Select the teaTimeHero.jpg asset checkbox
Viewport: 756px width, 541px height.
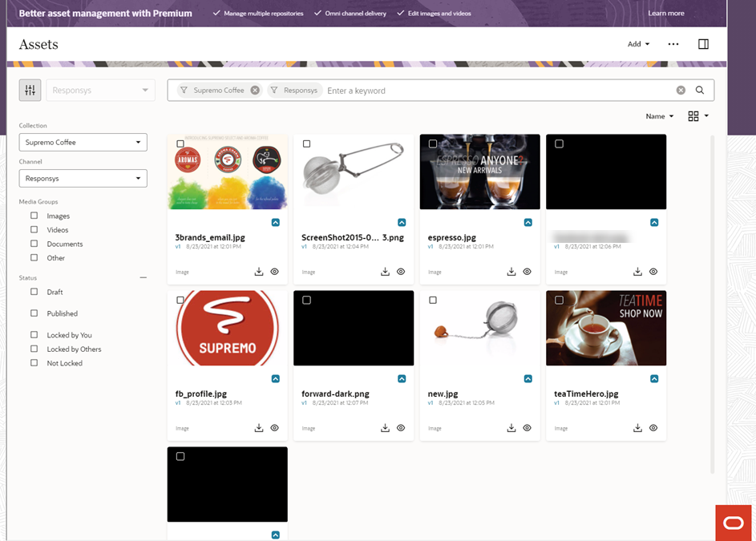point(560,300)
